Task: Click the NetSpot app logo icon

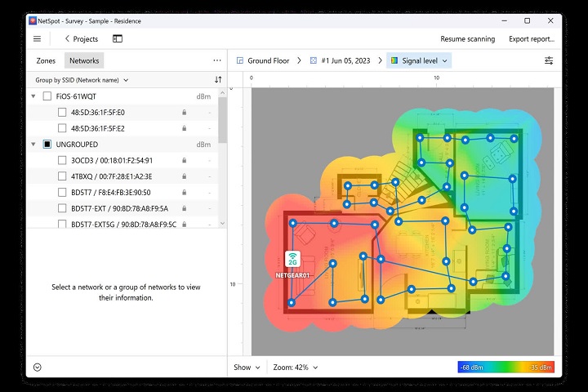Action: [33, 20]
